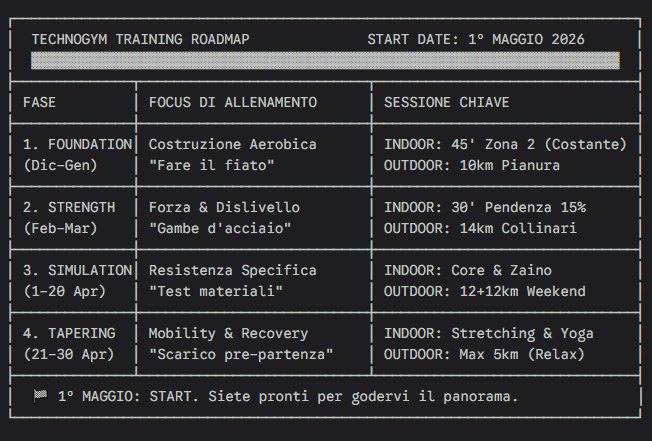The width and height of the screenshot is (652, 441).
Task: Select the 4. TAPERING phase cell
Action: pyautogui.click(x=69, y=334)
